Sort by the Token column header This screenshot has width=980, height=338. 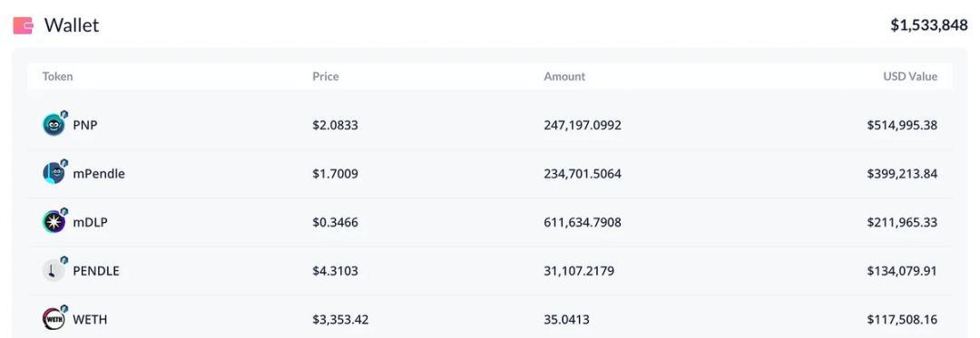[x=57, y=77]
